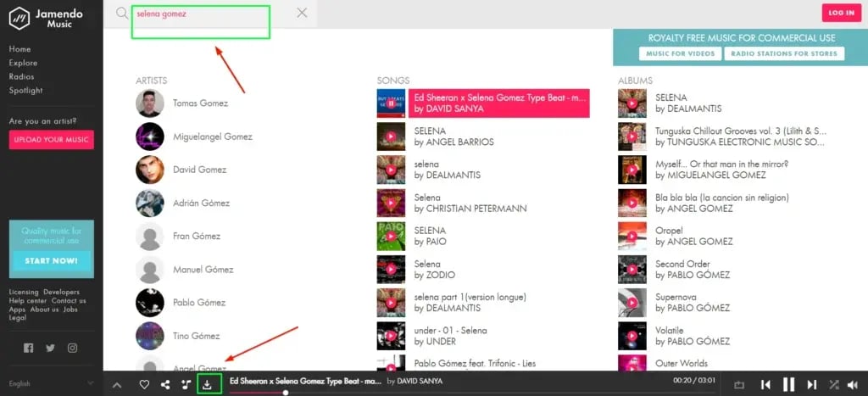Toggle shuffle playback mode
Image resolution: width=868 pixels, height=396 pixels.
click(x=834, y=385)
